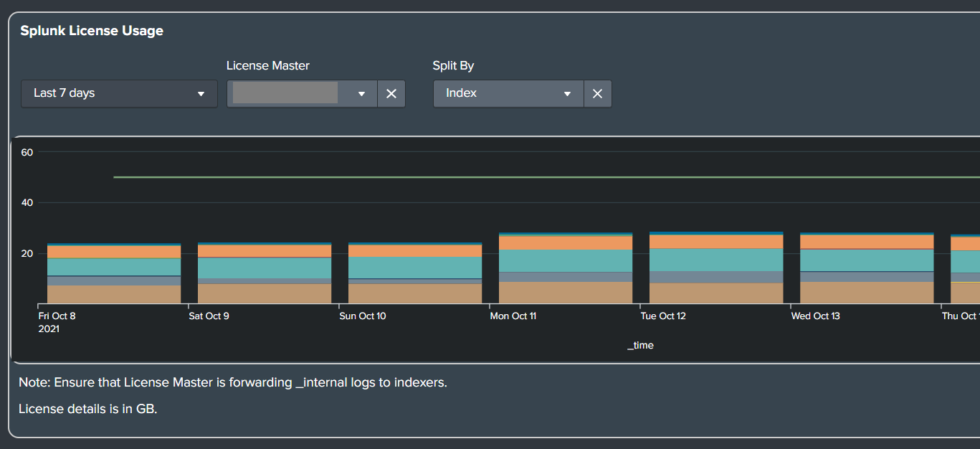Click the green license limit line
The width and height of the screenshot is (980, 449).
546,177
